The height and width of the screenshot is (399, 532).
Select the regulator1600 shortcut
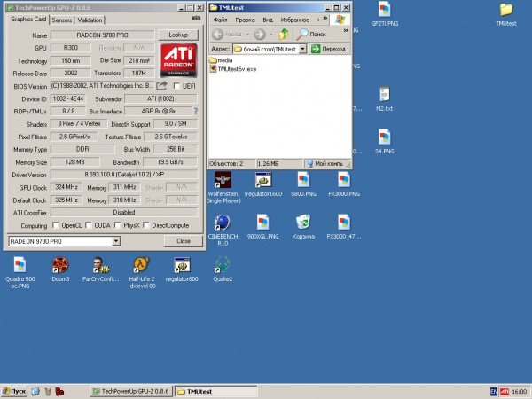coord(263,184)
